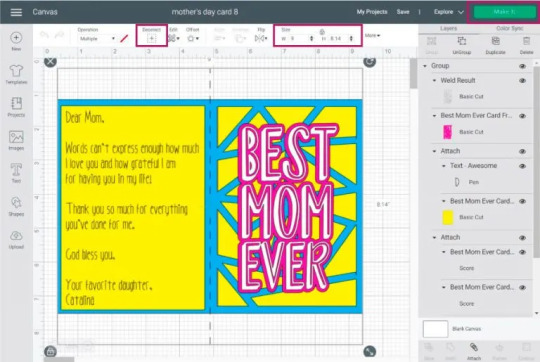This screenshot has width=540, height=362.
Task: Click the project title mother's day card 8
Action: [205, 12]
